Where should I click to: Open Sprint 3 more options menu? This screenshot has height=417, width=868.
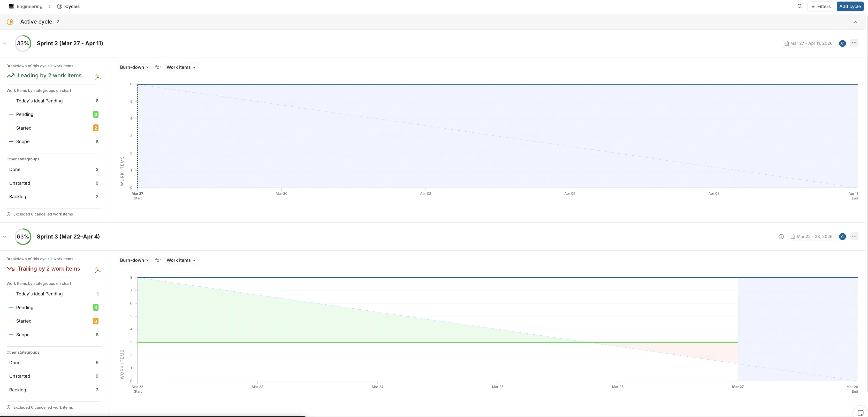tap(854, 236)
